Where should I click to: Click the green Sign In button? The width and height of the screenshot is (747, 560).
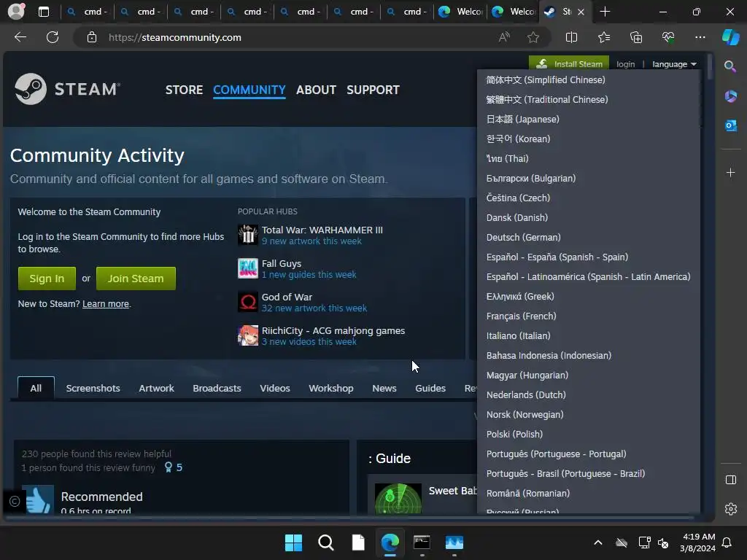click(x=47, y=279)
